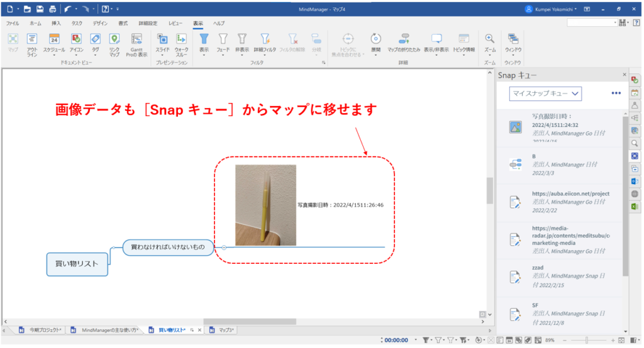The height and width of the screenshot is (348, 644).
Task: Open status bar filter dropdown arrow
Action: [431, 340]
